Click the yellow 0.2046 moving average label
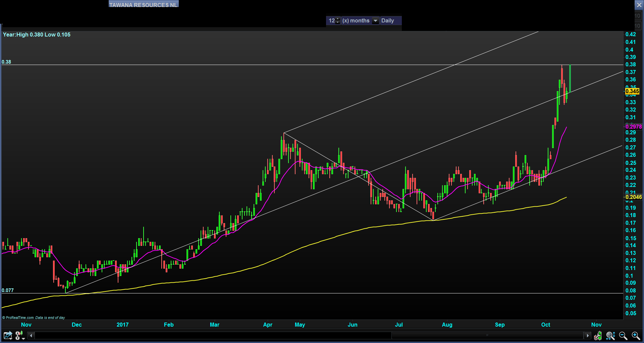The image size is (644, 343). point(634,197)
